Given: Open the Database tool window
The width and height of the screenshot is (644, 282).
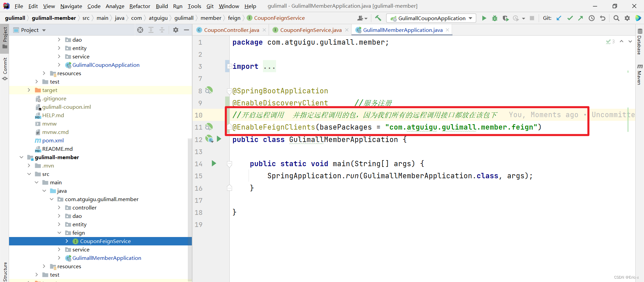Looking at the screenshot, I should pyautogui.click(x=639, y=41).
